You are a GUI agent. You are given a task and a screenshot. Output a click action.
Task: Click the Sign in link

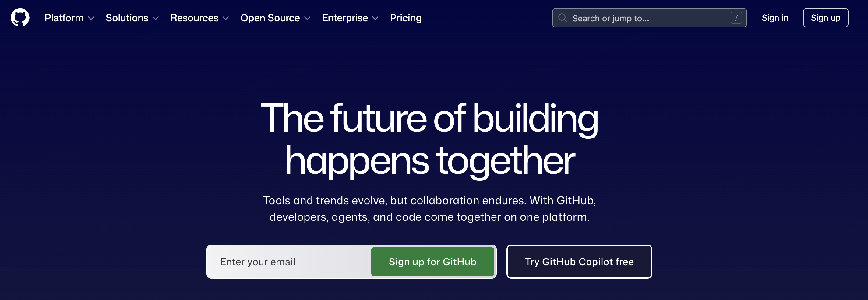coord(775,18)
